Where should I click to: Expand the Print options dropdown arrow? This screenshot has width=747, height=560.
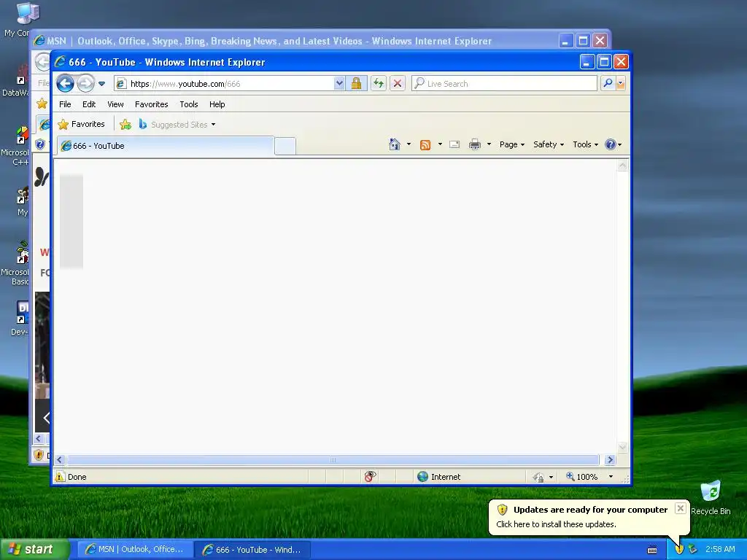[489, 144]
